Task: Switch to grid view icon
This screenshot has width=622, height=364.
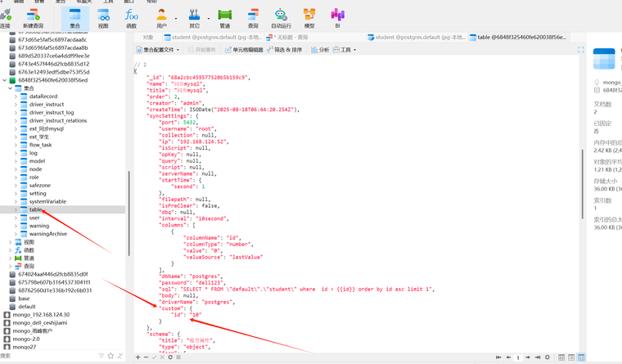Action: pos(561,357)
